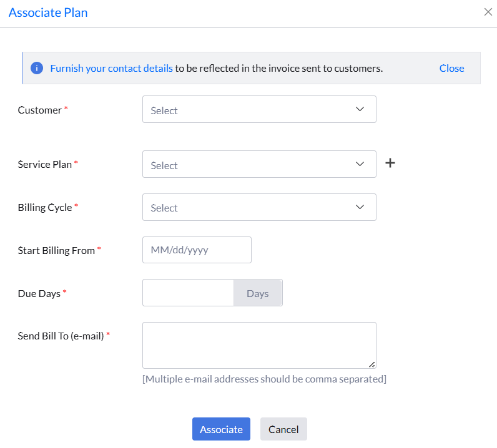Focus the Send Bill To e-mail textarea
This screenshot has width=497, height=448.
pyautogui.click(x=259, y=345)
